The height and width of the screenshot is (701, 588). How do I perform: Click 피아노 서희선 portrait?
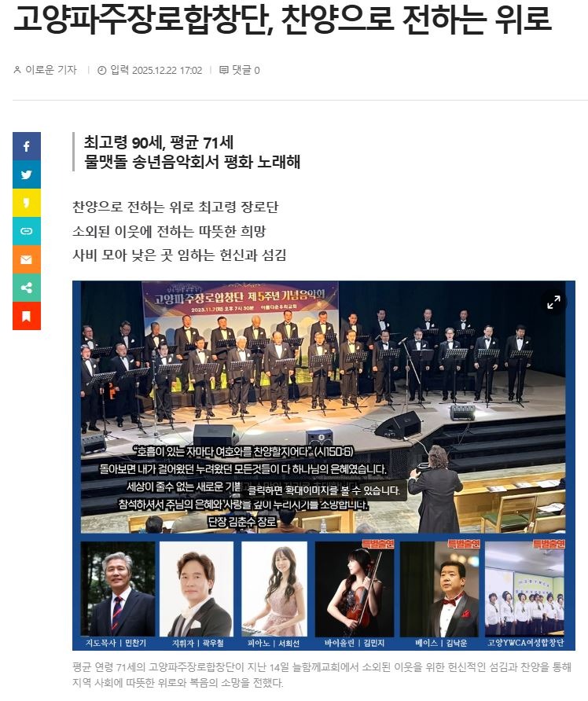tap(274, 589)
